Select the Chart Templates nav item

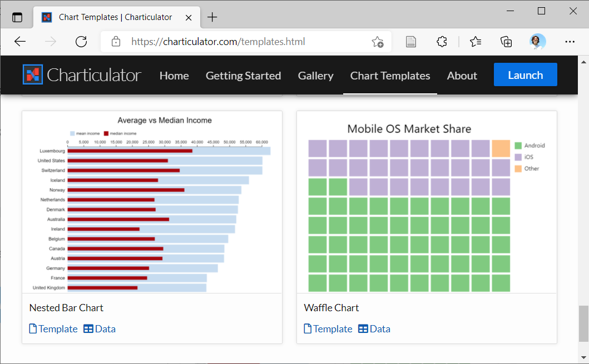click(x=390, y=76)
